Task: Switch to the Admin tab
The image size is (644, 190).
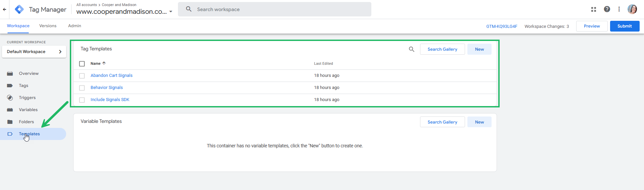Action: 75,26
